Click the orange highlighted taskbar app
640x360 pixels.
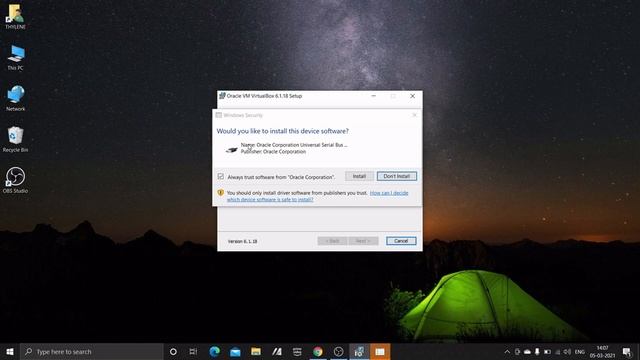[x=380, y=351]
